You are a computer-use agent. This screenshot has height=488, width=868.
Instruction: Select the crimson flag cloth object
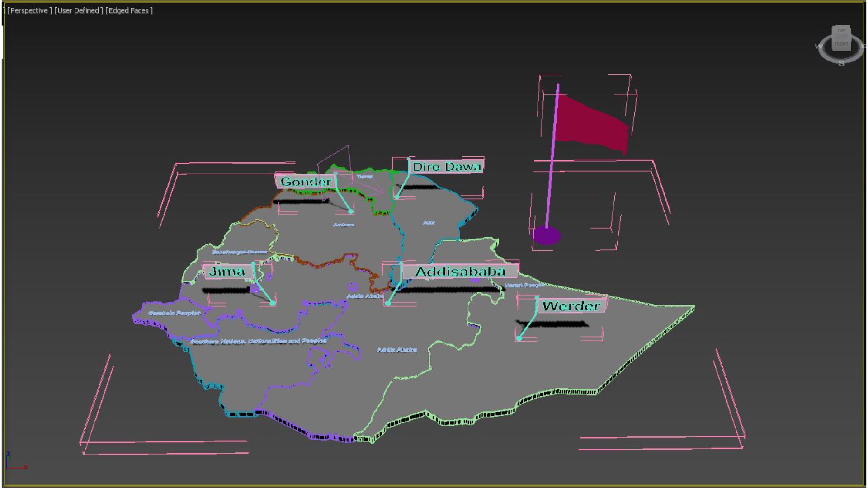(x=591, y=123)
